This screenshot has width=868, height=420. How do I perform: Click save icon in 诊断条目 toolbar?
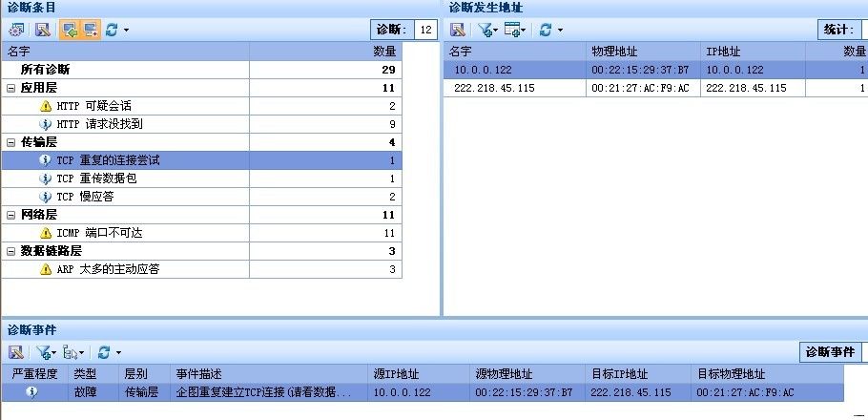[43, 30]
